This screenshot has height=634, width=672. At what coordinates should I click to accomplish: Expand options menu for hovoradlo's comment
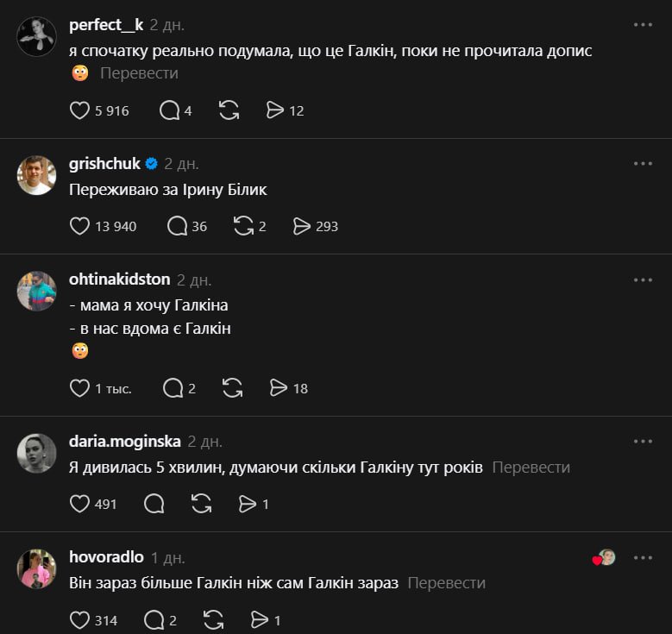tap(643, 558)
